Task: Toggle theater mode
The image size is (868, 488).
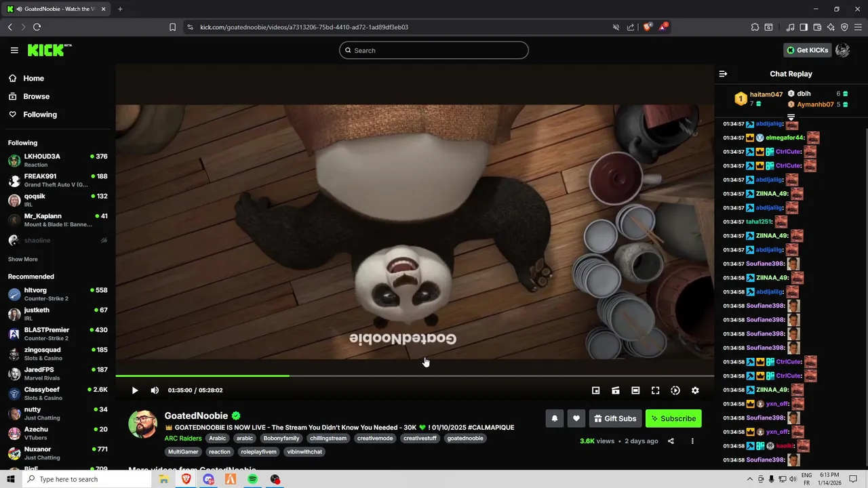Action: (635, 390)
